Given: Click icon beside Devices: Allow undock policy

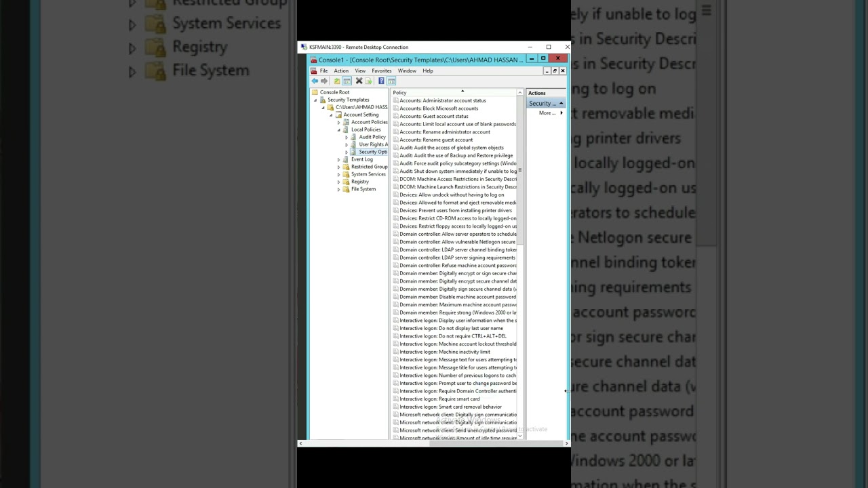Looking at the screenshot, I should click(396, 195).
